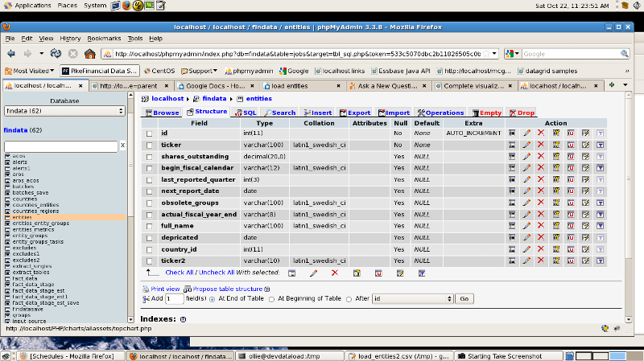This screenshot has width=644, height=361.
Task: Open the SQL tab
Action: (246, 113)
